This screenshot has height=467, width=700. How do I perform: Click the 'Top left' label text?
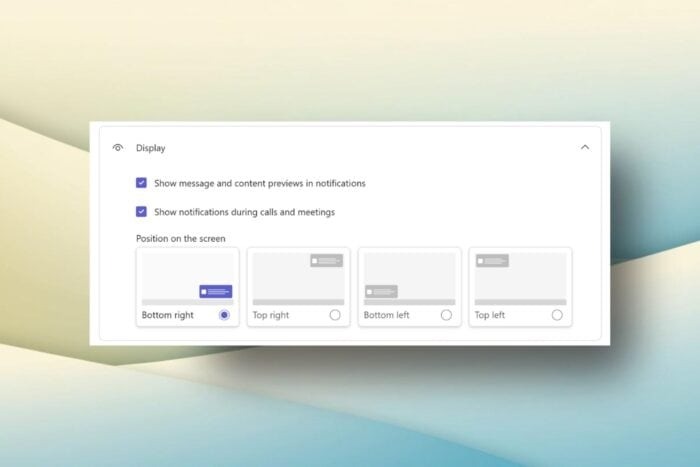coord(489,315)
